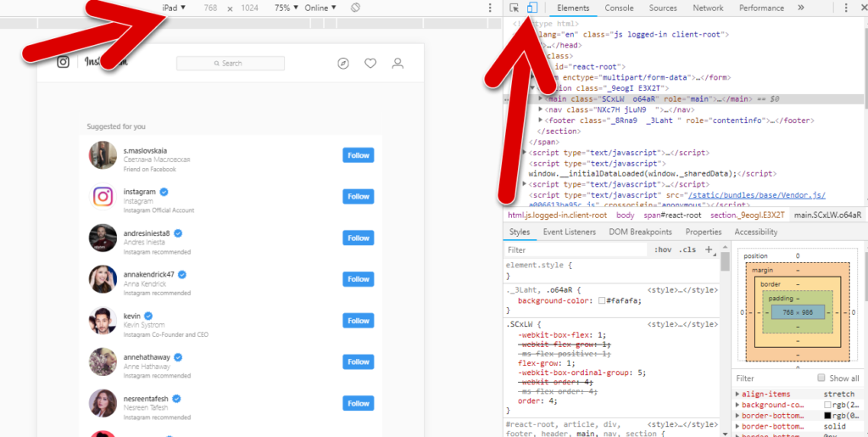Follow annakendrick47

tap(359, 280)
